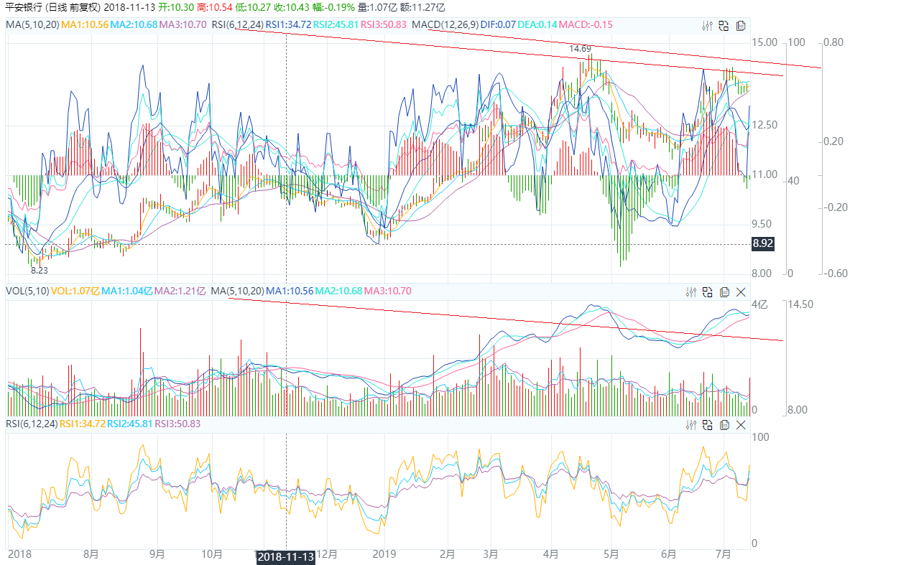
Task: Open the RSI panel settings sliders icon
Action: coord(691,425)
